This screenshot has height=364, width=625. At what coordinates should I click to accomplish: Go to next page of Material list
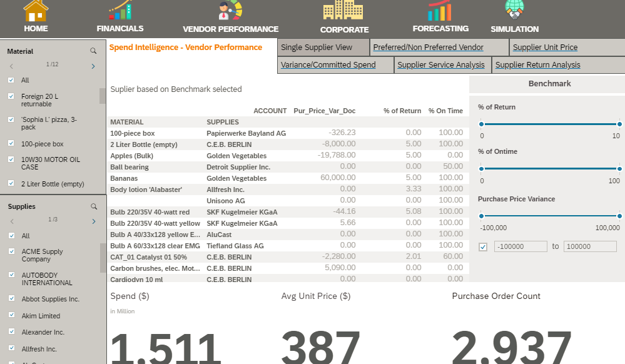coord(93,66)
